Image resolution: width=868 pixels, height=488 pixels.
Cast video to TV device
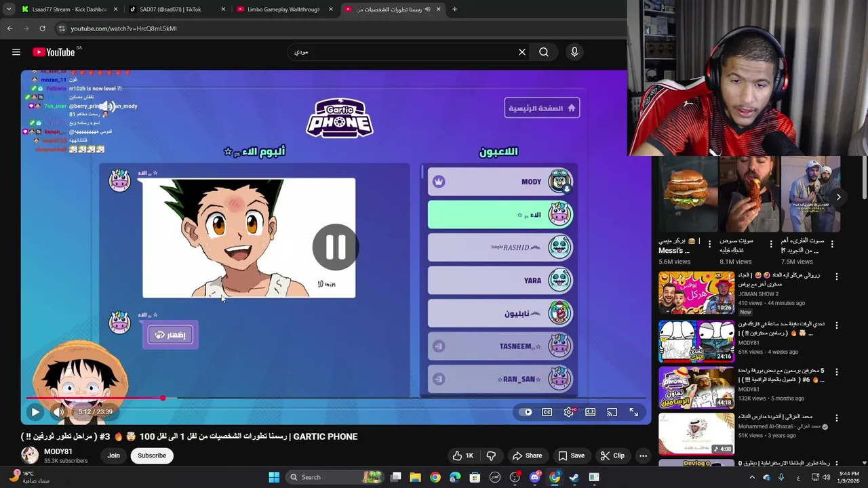point(612,412)
